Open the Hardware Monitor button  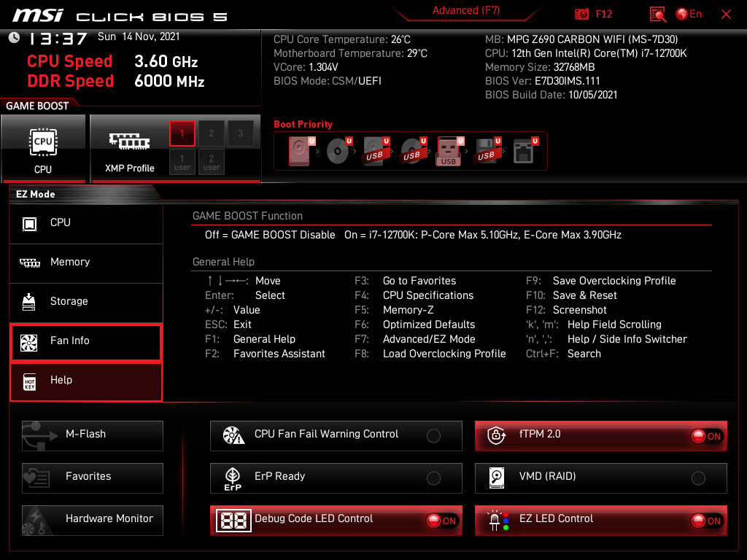[93, 519]
